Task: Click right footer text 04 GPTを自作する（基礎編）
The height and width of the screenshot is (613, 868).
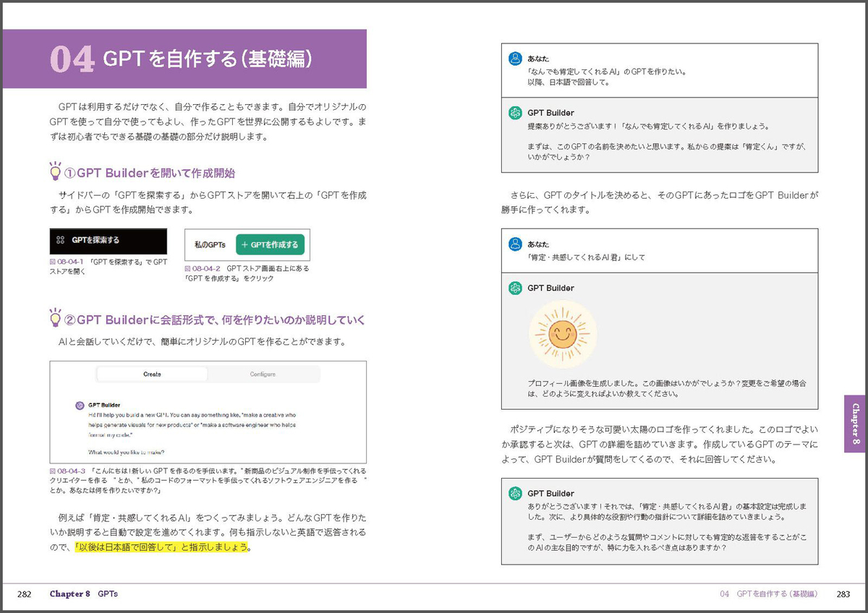Action: [768, 594]
